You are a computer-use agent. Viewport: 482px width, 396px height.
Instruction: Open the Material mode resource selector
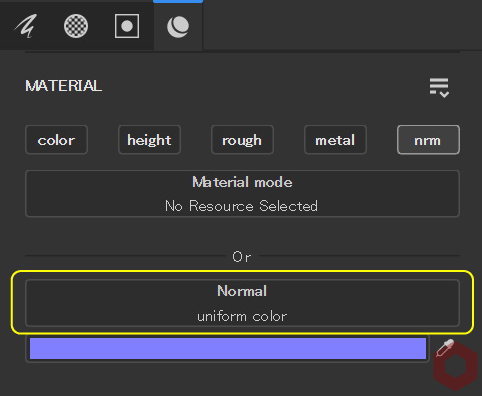coord(242,194)
